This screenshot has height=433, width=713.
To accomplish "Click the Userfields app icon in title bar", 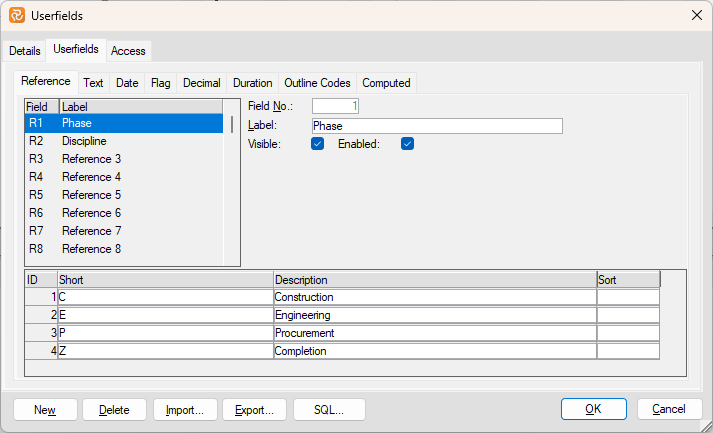I will 16,15.
